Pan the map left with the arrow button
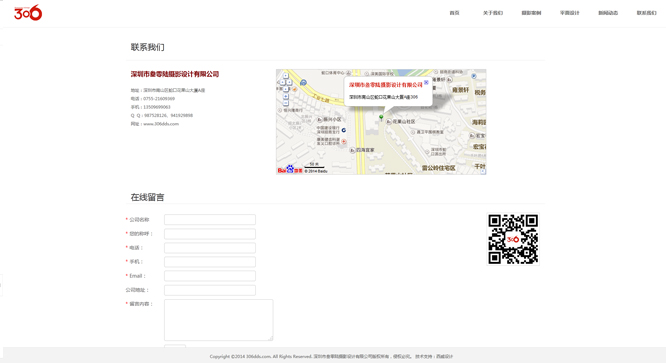666x363 pixels. [x=282, y=82]
